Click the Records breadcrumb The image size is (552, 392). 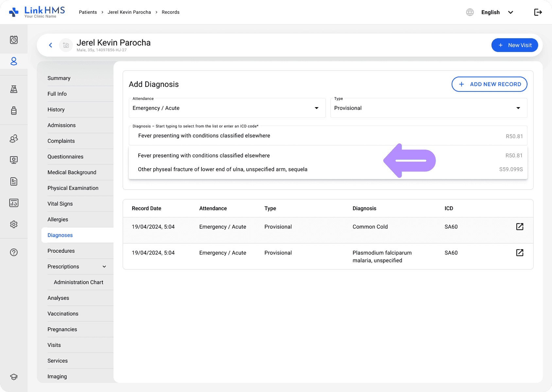(170, 12)
